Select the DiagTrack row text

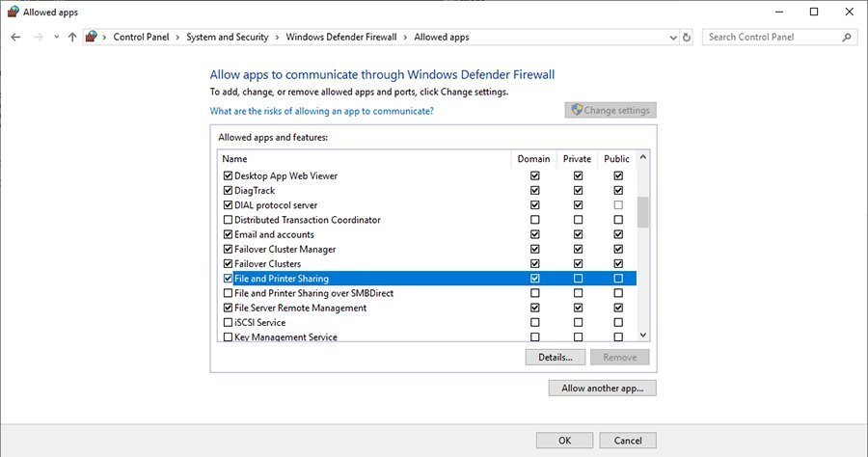click(x=255, y=190)
